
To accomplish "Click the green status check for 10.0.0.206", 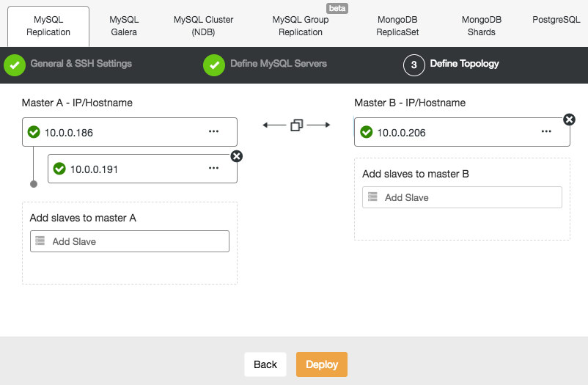I will [x=367, y=132].
